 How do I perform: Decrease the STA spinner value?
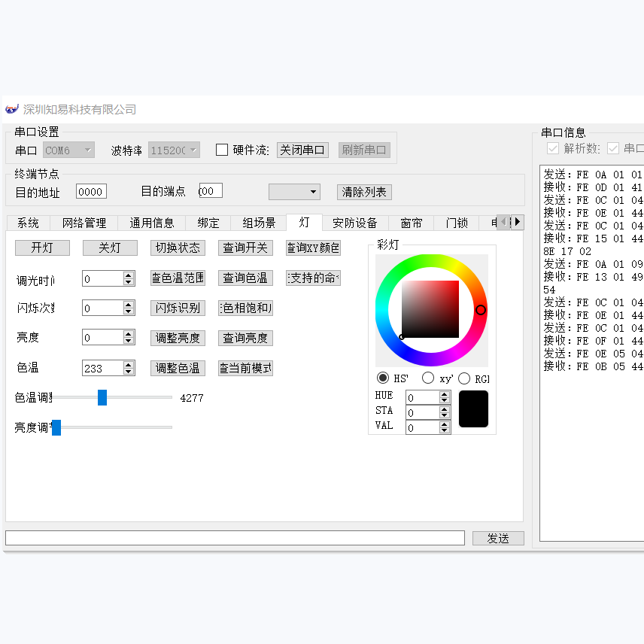444,415
